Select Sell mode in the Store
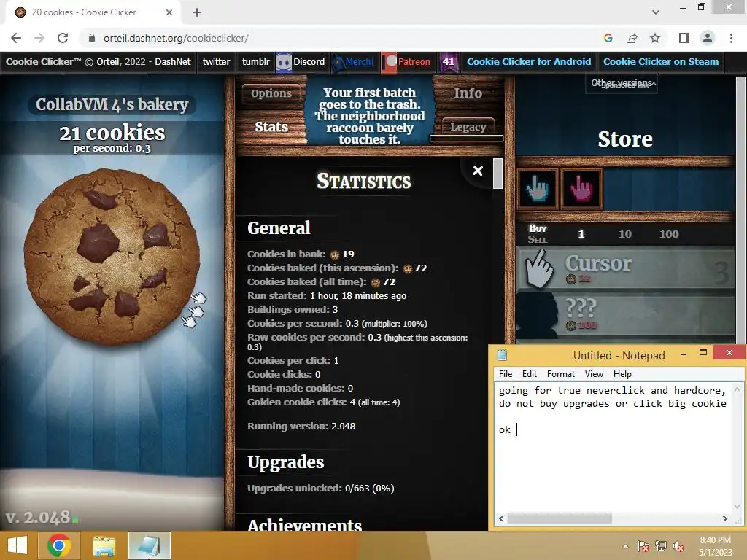 click(x=538, y=239)
